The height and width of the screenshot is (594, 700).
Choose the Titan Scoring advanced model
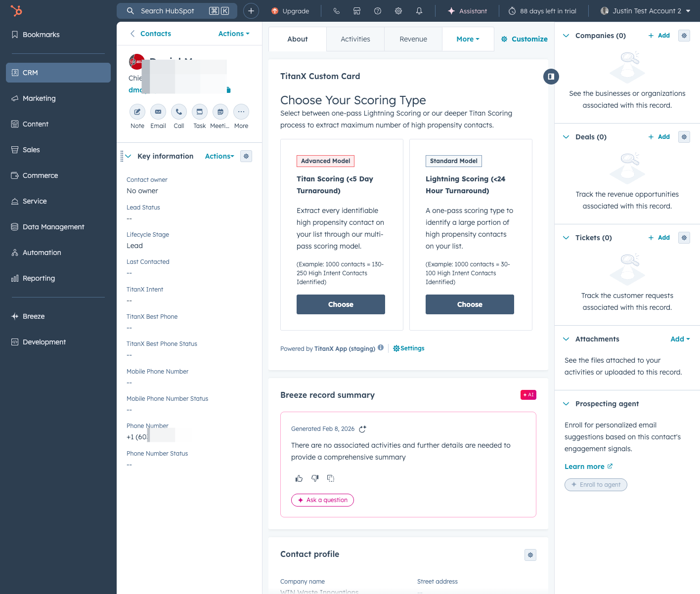tap(341, 304)
